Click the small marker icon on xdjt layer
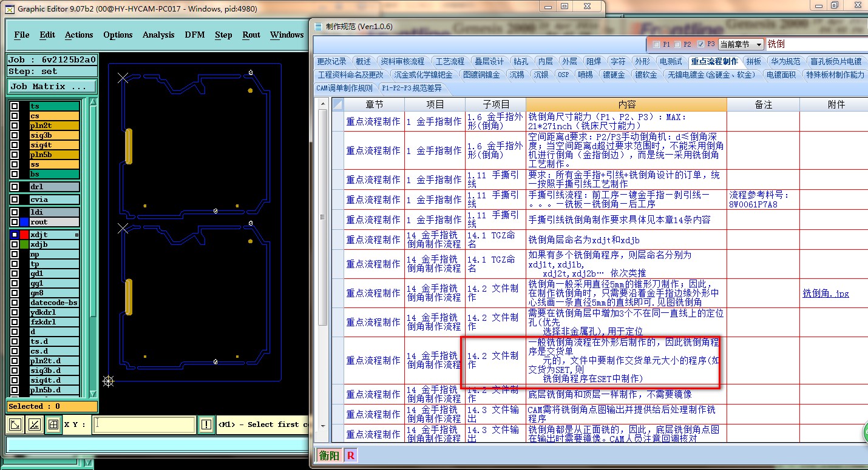868x470 pixels. pyautogui.click(x=76, y=235)
